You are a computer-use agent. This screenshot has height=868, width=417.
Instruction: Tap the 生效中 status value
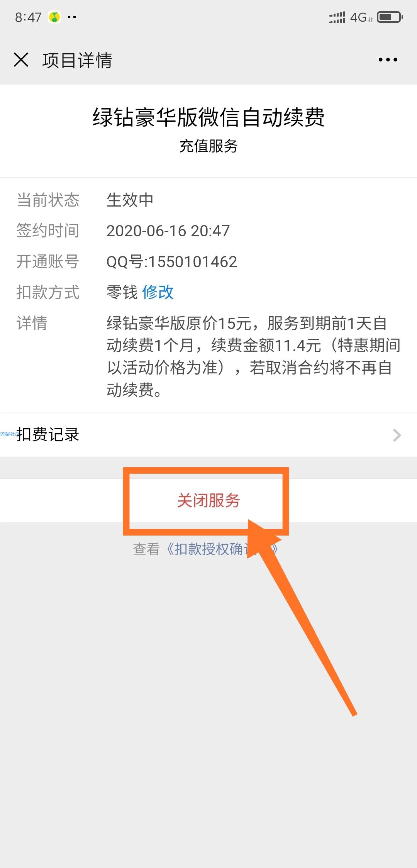(x=130, y=200)
